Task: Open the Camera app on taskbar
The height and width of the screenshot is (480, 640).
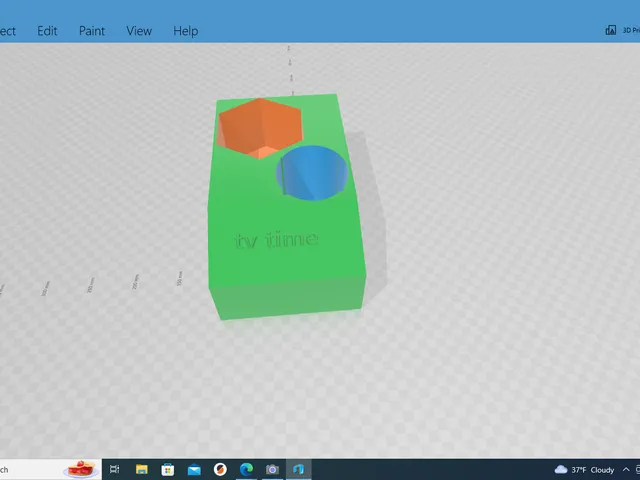Action: 272,470
